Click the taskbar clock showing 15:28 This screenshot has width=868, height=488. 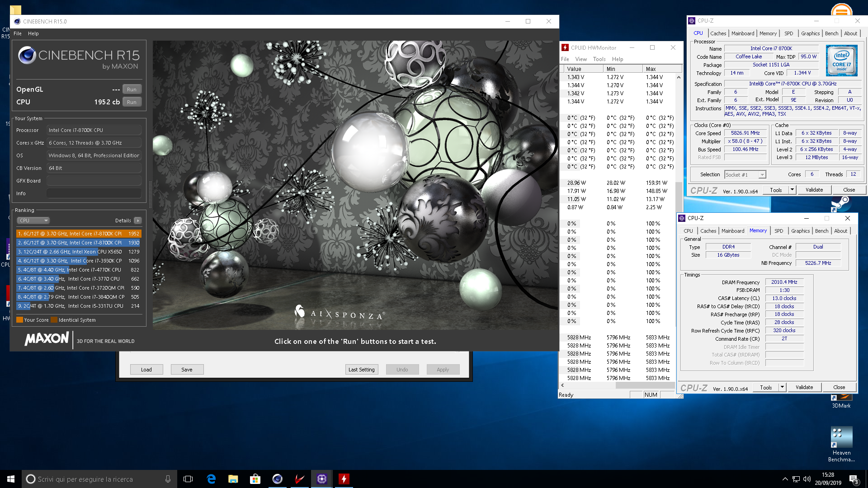click(828, 479)
